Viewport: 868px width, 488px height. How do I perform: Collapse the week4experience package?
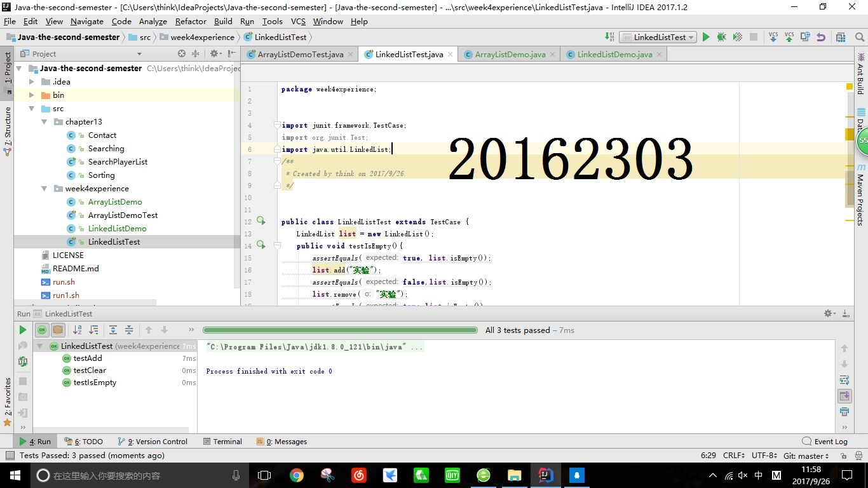(44, 189)
